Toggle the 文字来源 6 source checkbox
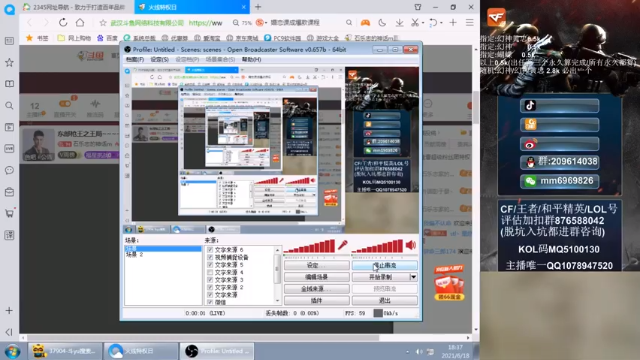The image size is (640, 360). (210, 249)
